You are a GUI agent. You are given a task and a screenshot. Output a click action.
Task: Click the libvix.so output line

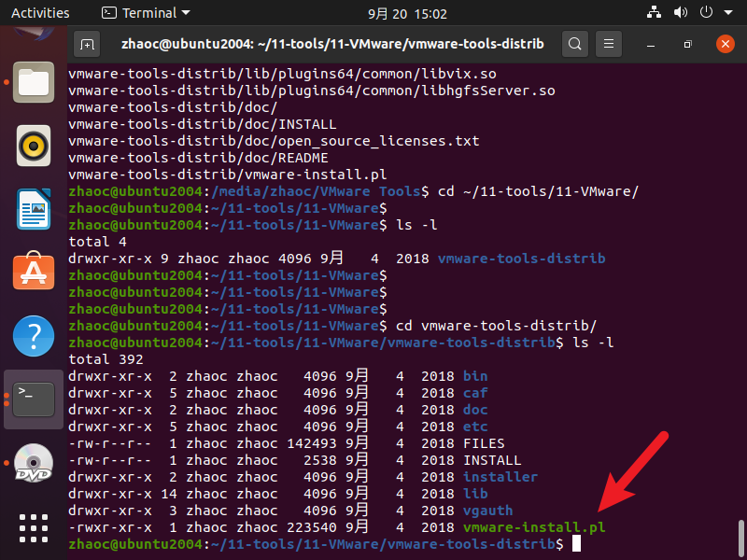(283, 74)
